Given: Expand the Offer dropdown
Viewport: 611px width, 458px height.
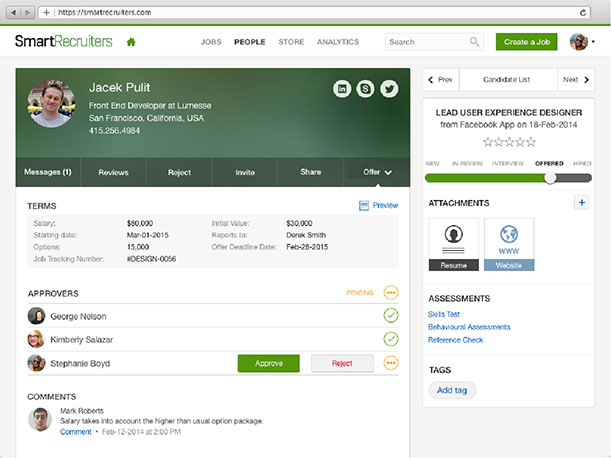Looking at the screenshot, I should click(377, 172).
